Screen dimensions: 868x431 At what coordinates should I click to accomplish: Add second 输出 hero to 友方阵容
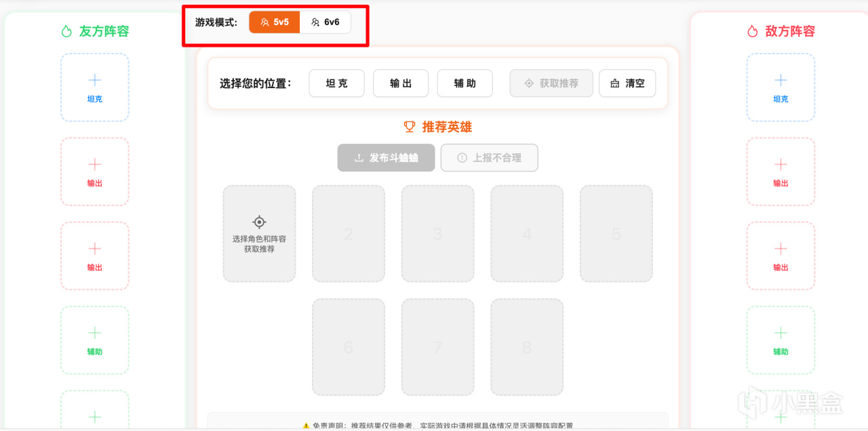[x=95, y=256]
